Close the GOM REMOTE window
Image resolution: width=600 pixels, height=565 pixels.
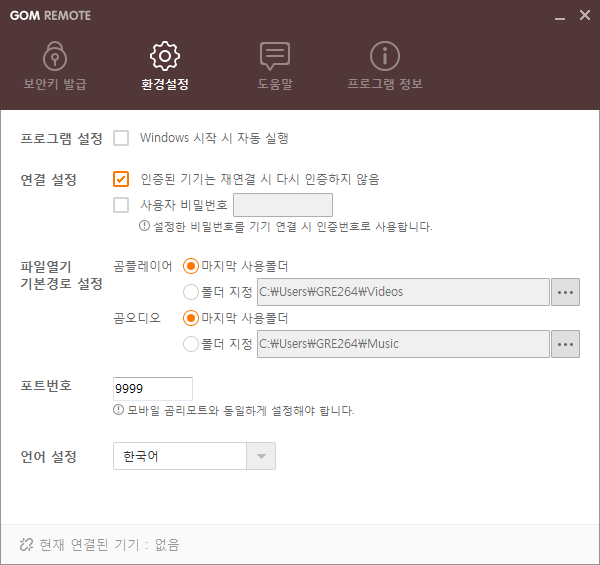pyautogui.click(x=585, y=15)
